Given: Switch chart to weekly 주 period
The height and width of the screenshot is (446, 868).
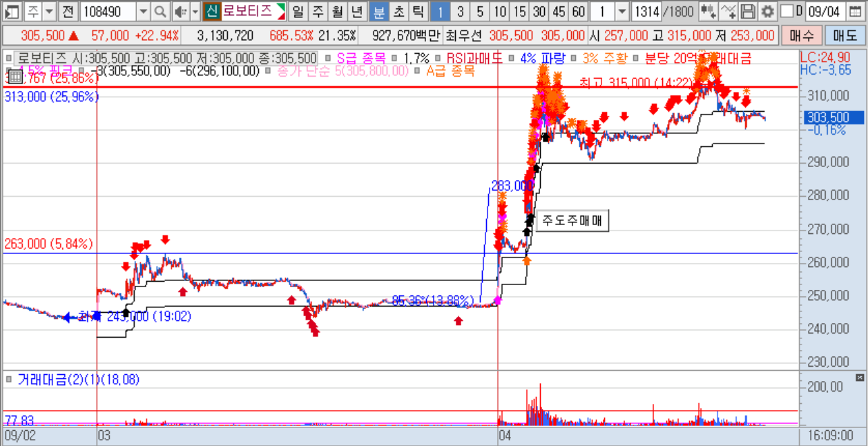Looking at the screenshot, I should (317, 11).
